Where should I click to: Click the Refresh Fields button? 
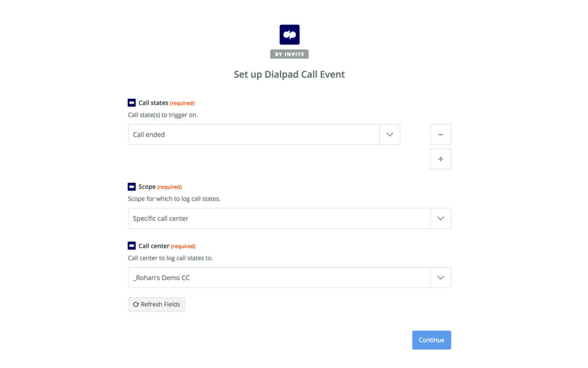click(156, 304)
